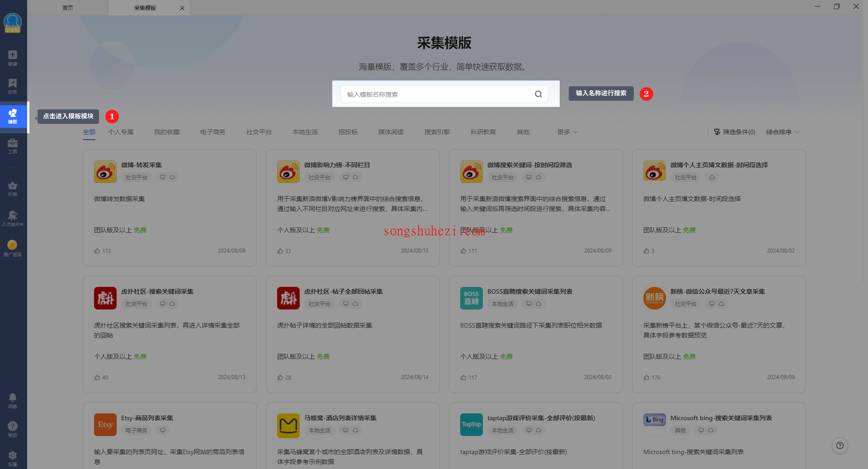The width and height of the screenshot is (868, 469).
Task: Open the 微博影响力榜-不同栏目 template title
Action: 337,165
